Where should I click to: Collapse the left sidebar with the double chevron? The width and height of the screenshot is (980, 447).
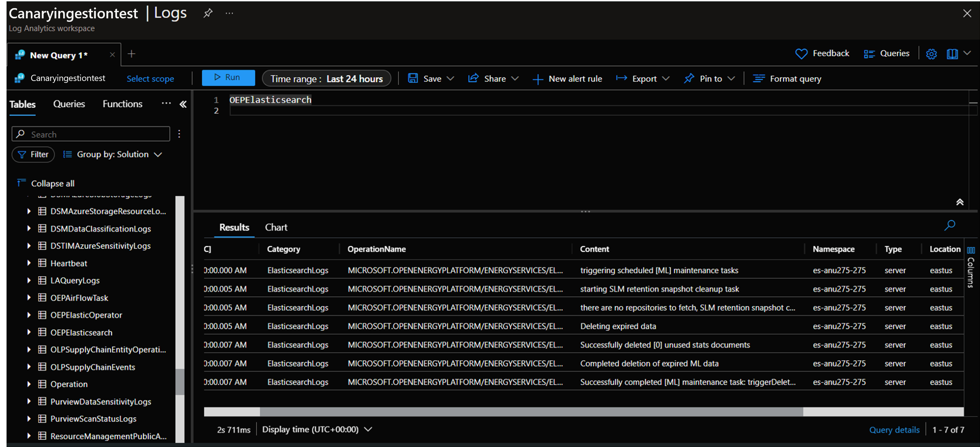pos(183,103)
